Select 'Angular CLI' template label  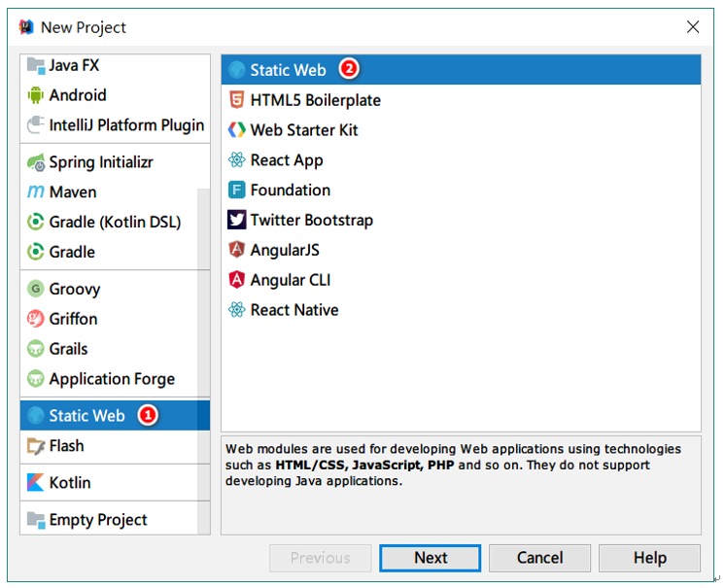291,280
